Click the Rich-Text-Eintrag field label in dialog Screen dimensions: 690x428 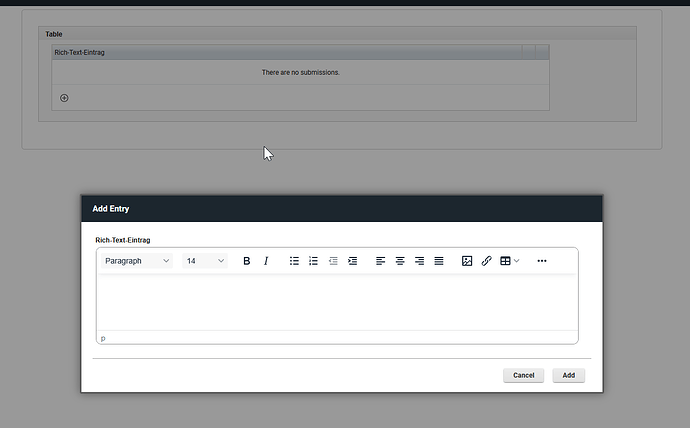click(123, 240)
